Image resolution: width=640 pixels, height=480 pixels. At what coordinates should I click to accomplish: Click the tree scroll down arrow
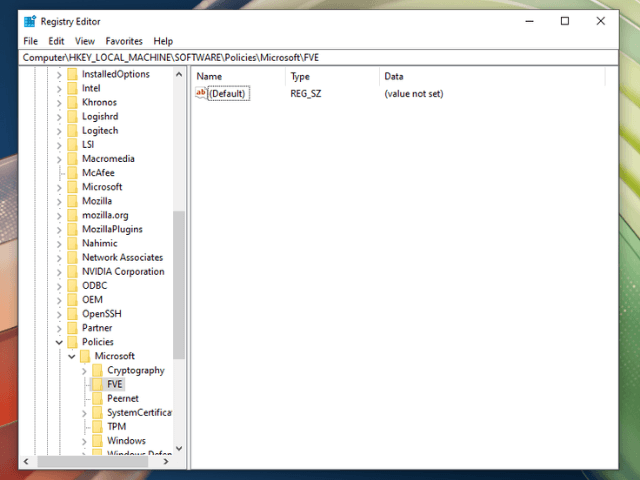[x=179, y=448]
